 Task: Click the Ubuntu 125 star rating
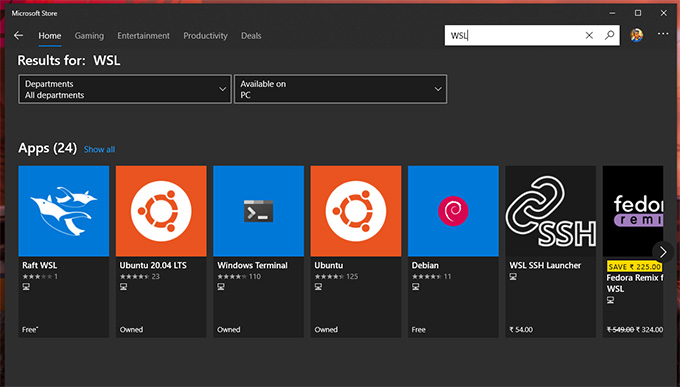coord(336,276)
